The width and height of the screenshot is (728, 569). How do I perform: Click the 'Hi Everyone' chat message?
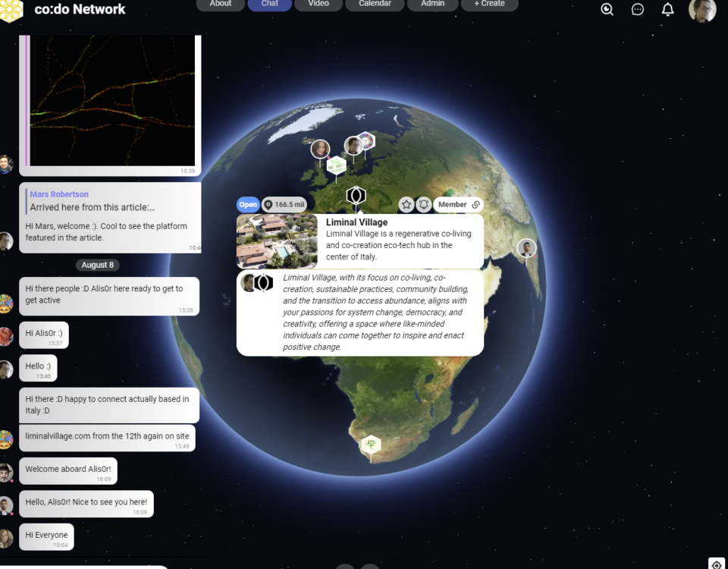coord(46,537)
